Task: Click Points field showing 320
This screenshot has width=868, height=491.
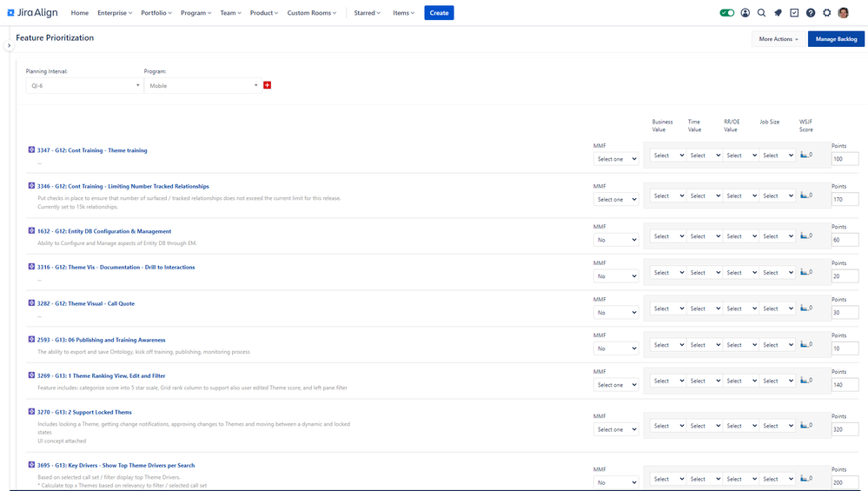Action: click(845, 429)
